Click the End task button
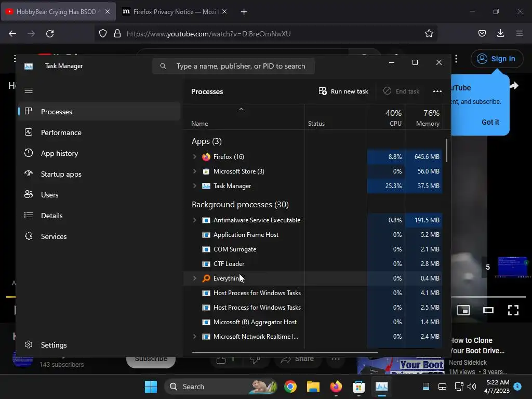The image size is (532, 399). pos(402,91)
